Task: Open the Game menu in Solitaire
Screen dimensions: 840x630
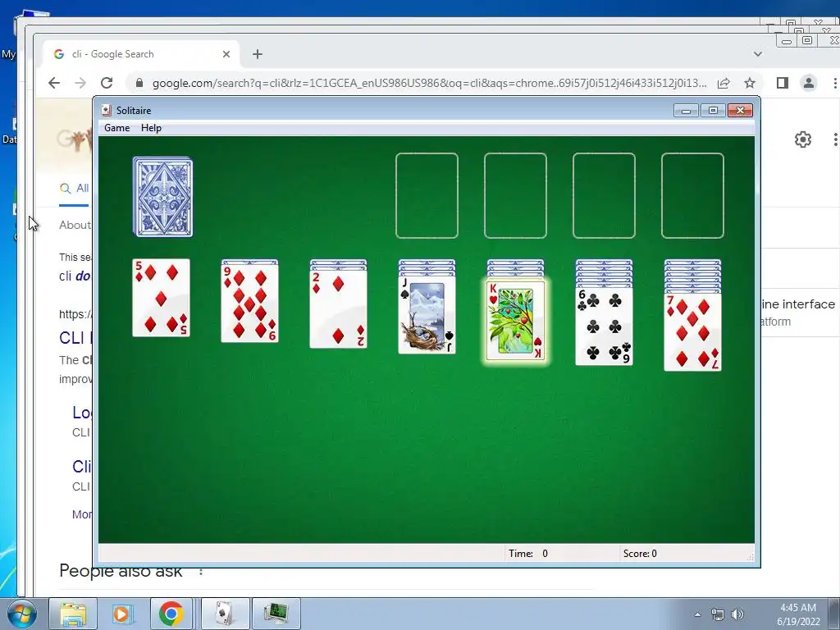Action: click(116, 128)
